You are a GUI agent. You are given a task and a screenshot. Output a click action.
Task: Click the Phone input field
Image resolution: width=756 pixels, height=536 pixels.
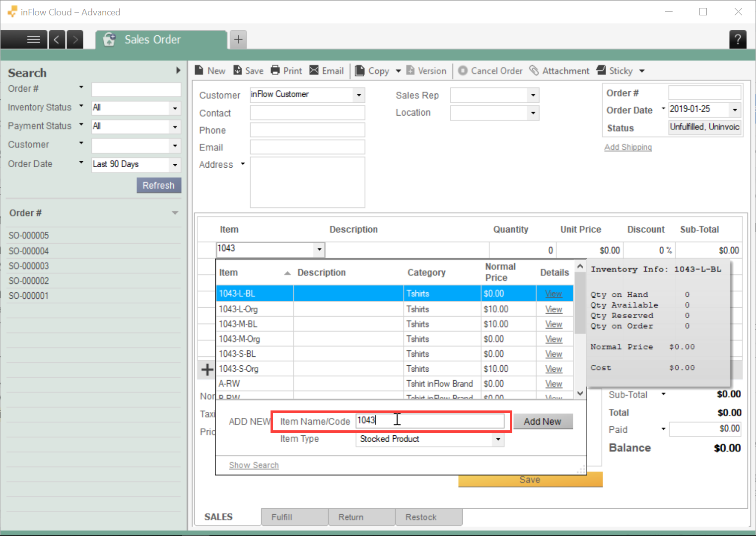(x=307, y=130)
